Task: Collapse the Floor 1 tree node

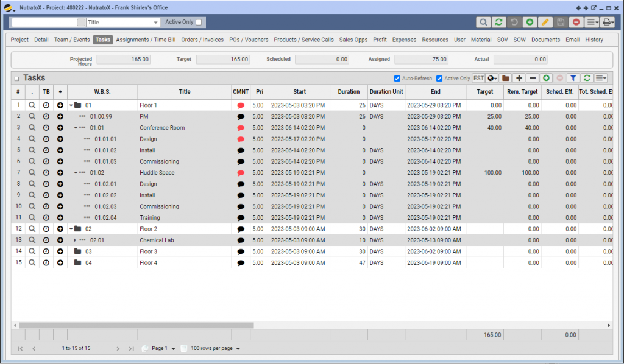Action: coord(71,105)
